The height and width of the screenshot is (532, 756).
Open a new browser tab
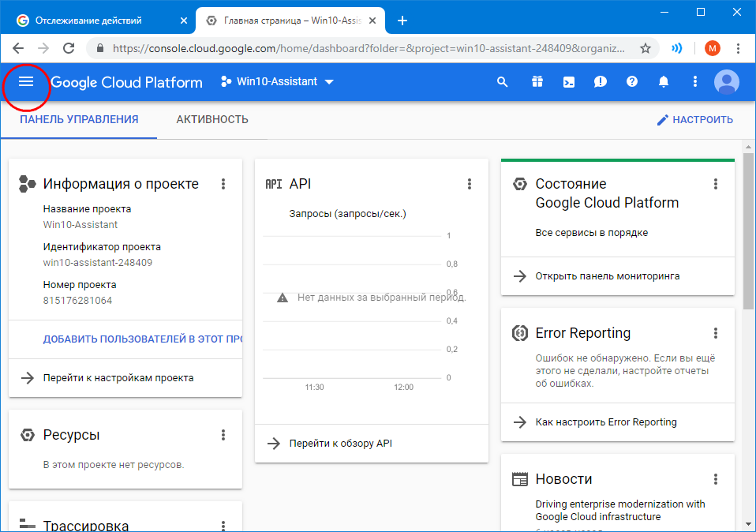click(x=402, y=21)
